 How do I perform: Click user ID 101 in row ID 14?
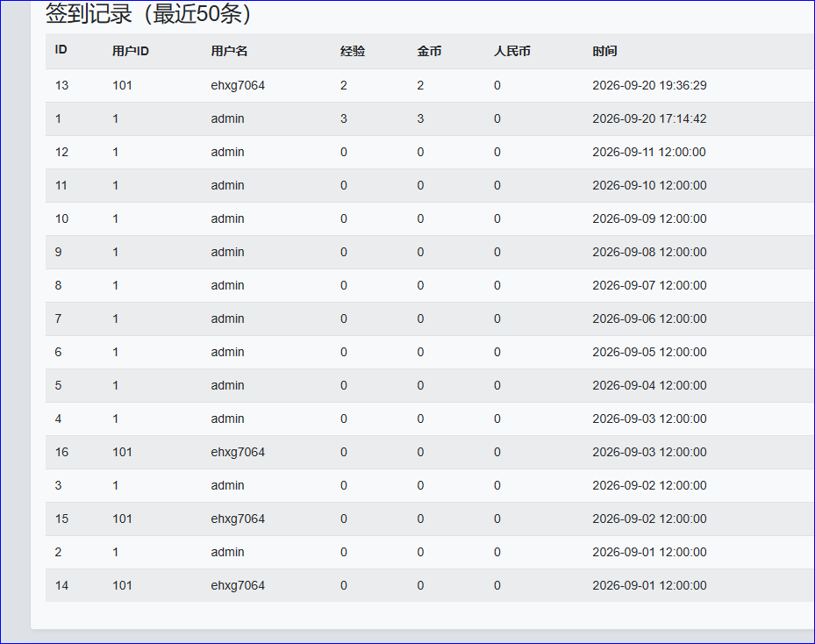(122, 585)
